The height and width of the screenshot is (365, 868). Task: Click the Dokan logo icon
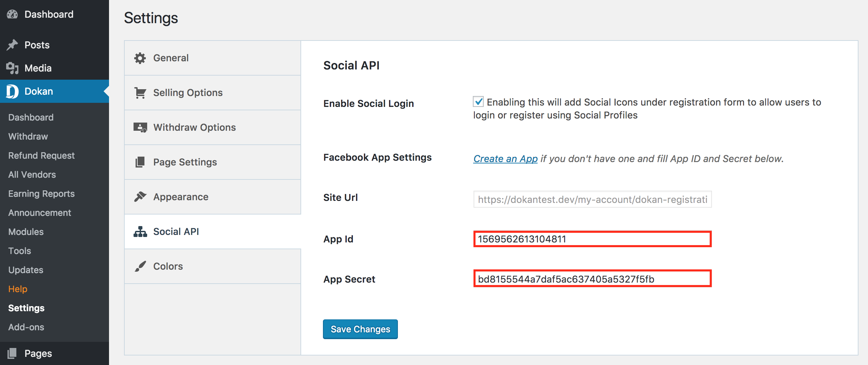[12, 91]
